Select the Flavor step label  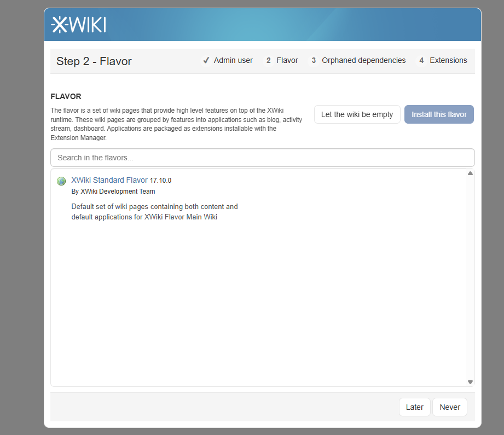point(287,61)
